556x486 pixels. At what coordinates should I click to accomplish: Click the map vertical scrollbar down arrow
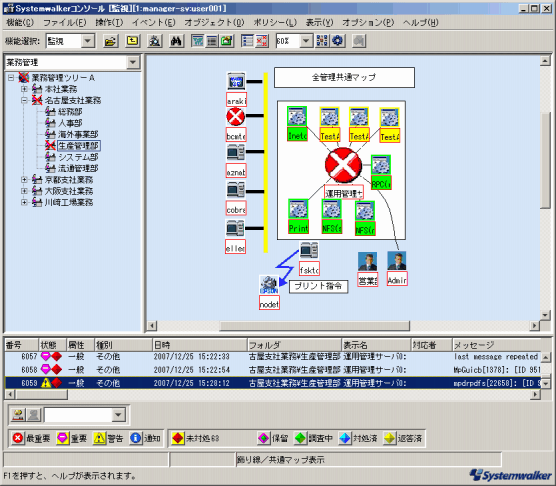click(545, 314)
